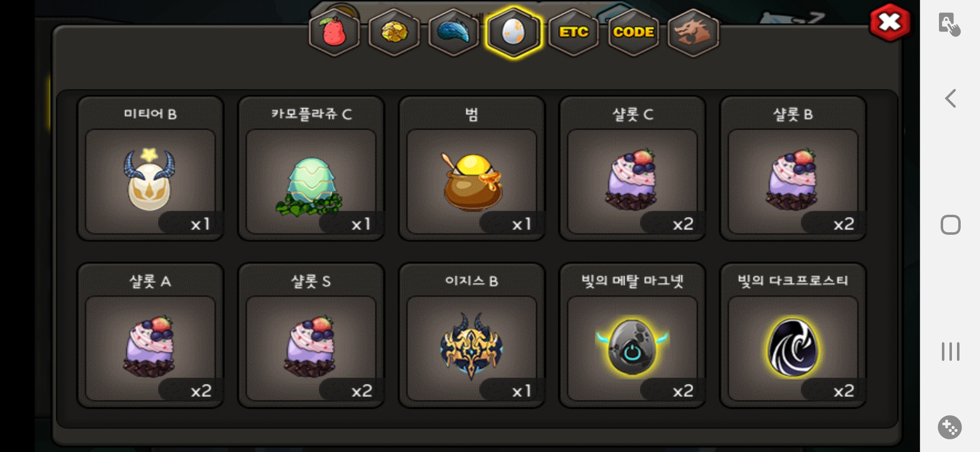The width and height of the screenshot is (980, 452).
Task: Pick the 빛의 다크프로스티 swirl egg
Action: [793, 335]
